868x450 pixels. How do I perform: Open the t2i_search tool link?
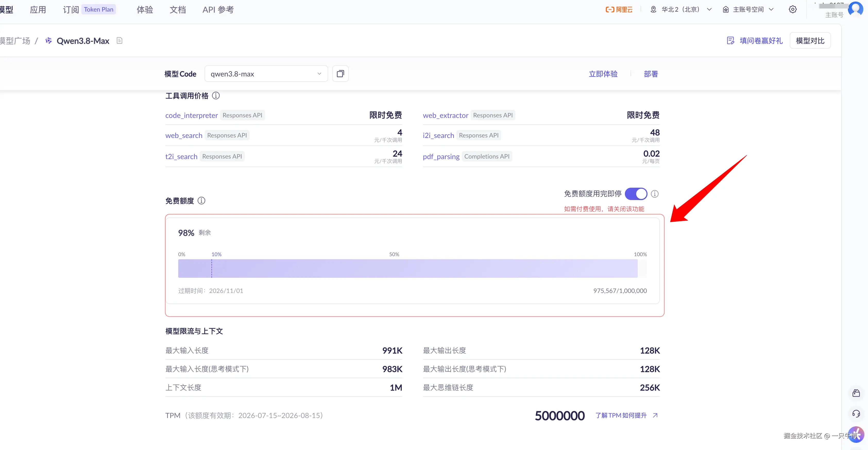tap(181, 157)
